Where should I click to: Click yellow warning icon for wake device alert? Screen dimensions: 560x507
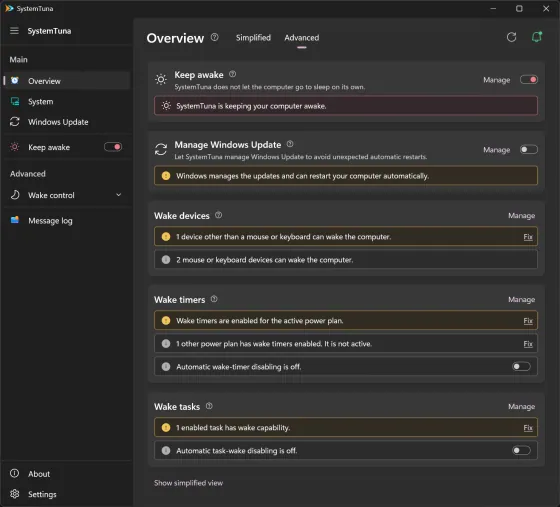point(166,237)
